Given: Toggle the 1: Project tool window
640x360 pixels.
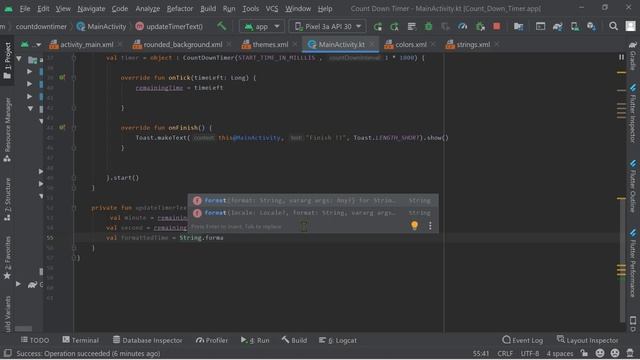Looking at the screenshot, I should [x=7, y=60].
